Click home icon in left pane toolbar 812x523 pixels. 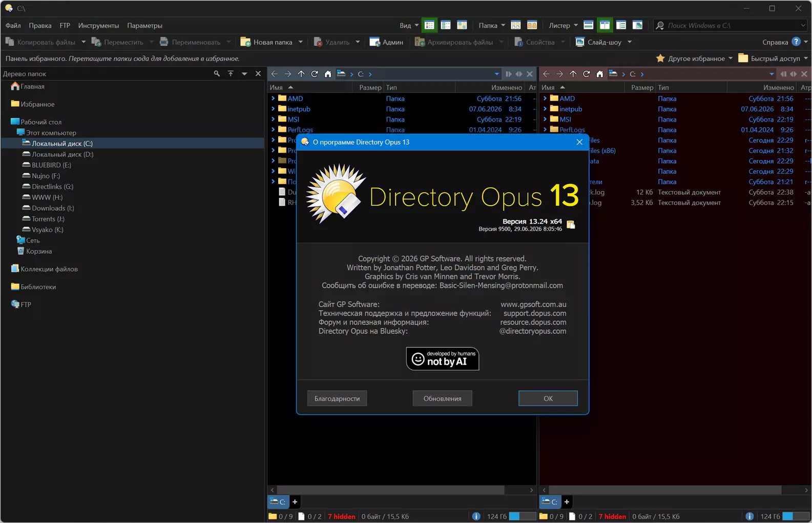(x=328, y=74)
